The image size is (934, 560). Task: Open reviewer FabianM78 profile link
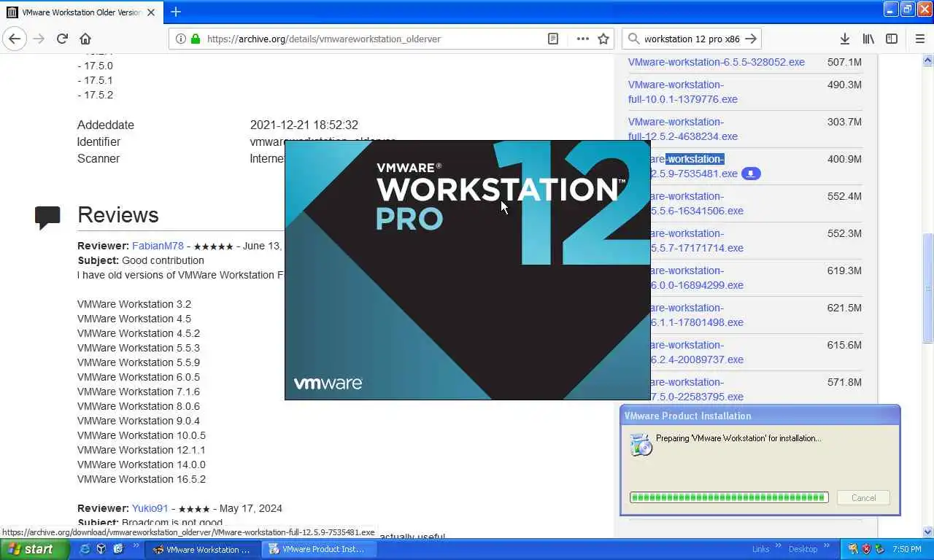[158, 246]
